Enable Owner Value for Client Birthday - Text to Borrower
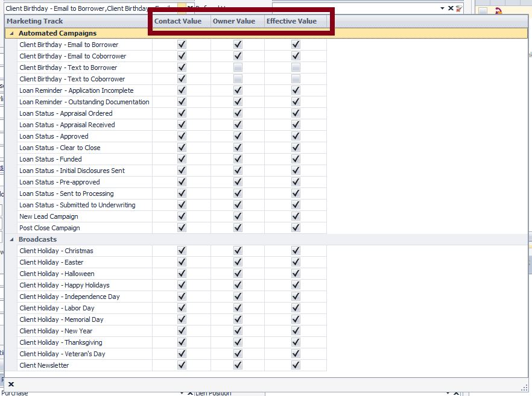Image resolution: width=532 pixels, height=396 pixels. tap(236, 67)
